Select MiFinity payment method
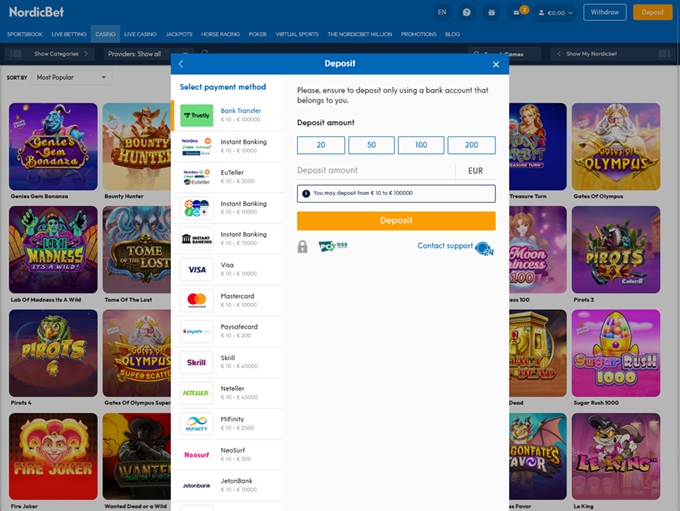This screenshot has width=680, height=511. click(231, 424)
